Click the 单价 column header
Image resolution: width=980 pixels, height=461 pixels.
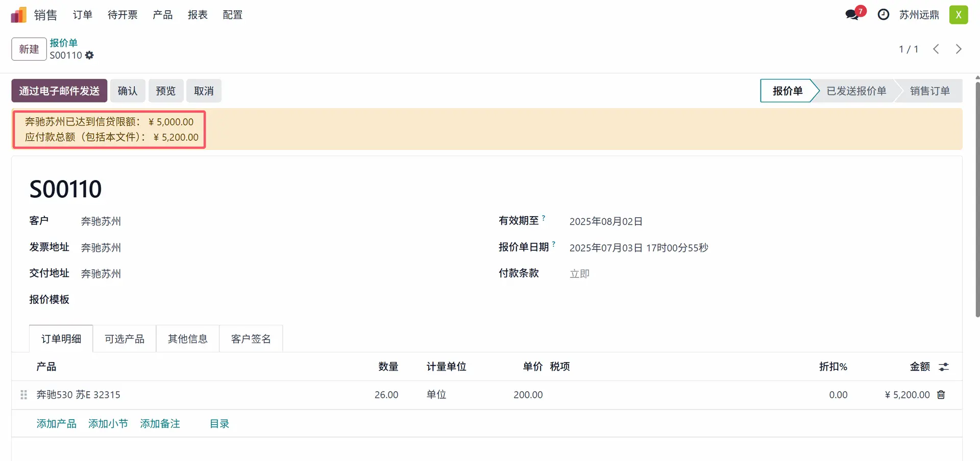pyautogui.click(x=533, y=367)
